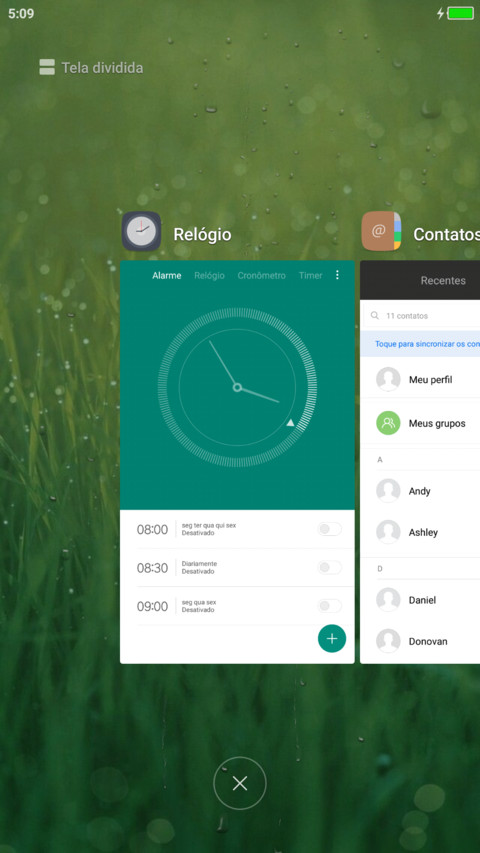Tap the analog clock face in Relógio card
Image resolution: width=480 pixels, height=853 pixels.
tap(237, 387)
